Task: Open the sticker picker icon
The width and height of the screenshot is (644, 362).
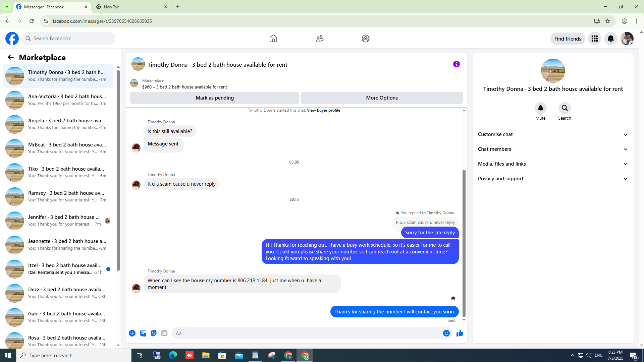Action: (154, 333)
